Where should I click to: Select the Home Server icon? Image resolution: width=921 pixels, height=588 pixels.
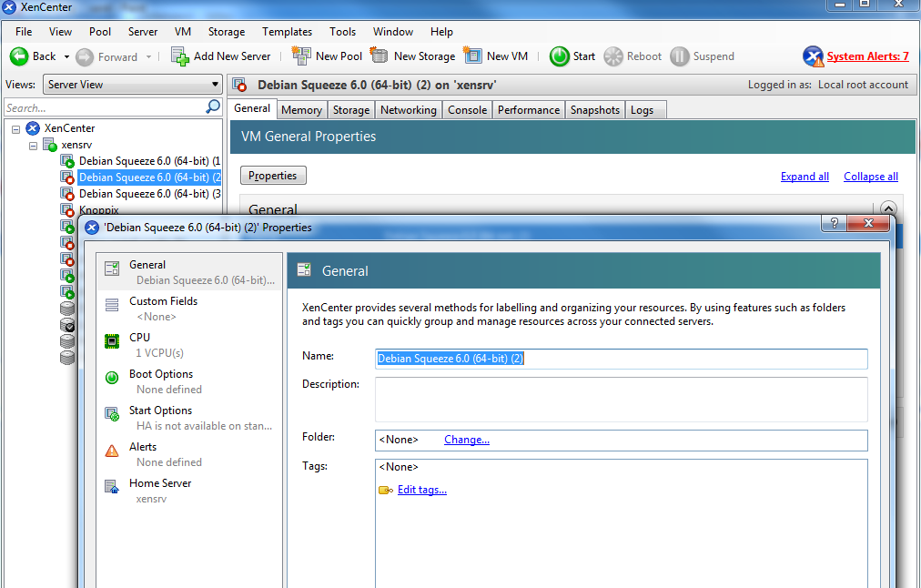pos(112,487)
